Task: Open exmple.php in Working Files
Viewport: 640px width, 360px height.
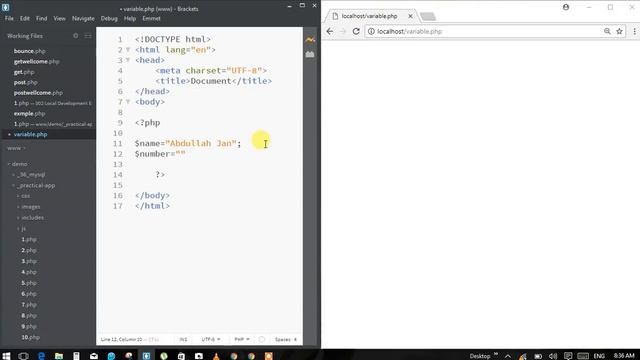Action: pos(29,113)
